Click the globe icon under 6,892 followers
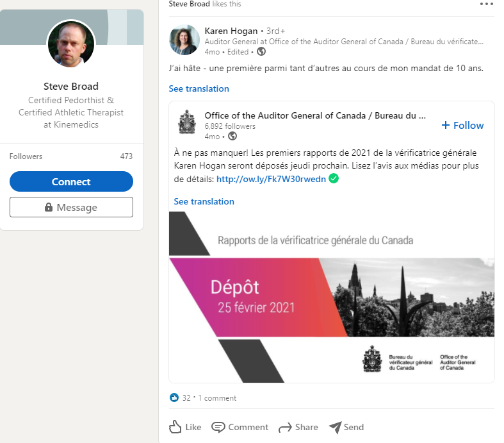Viewport: 504px width, 443px height. (232, 137)
